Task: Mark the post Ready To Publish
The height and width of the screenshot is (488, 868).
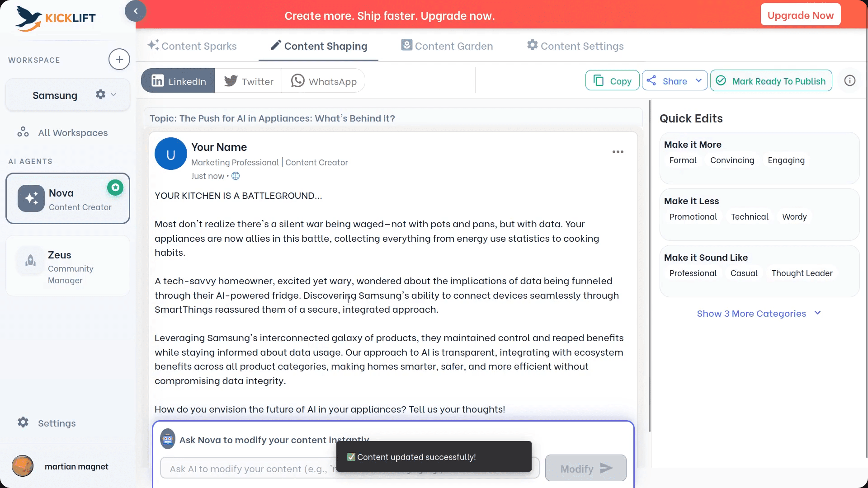Action: click(x=771, y=81)
